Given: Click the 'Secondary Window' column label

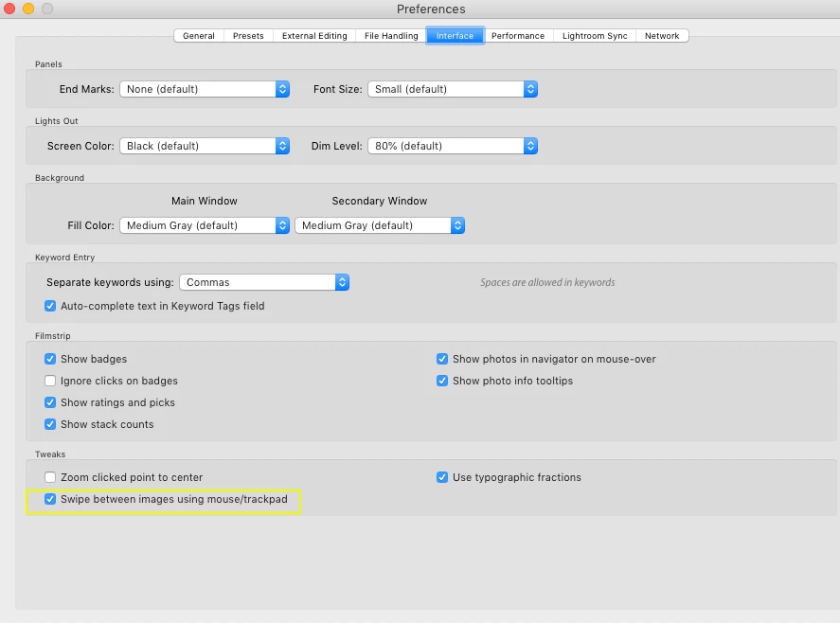Looking at the screenshot, I should (380, 201).
